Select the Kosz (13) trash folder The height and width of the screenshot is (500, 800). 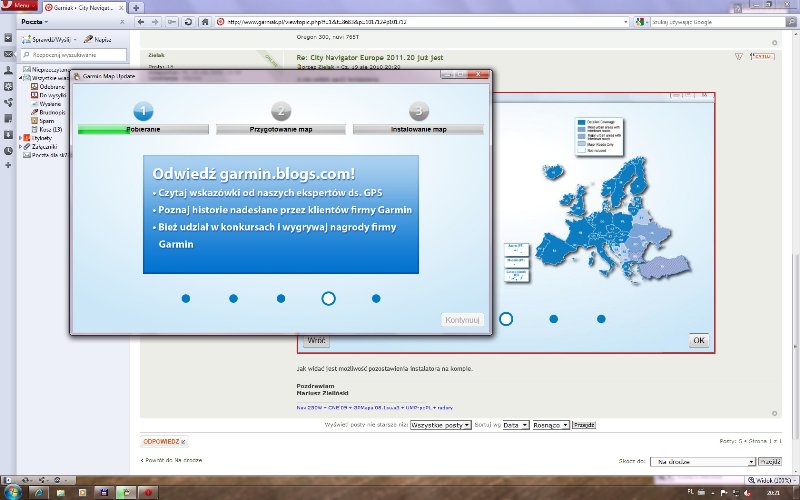46,130
